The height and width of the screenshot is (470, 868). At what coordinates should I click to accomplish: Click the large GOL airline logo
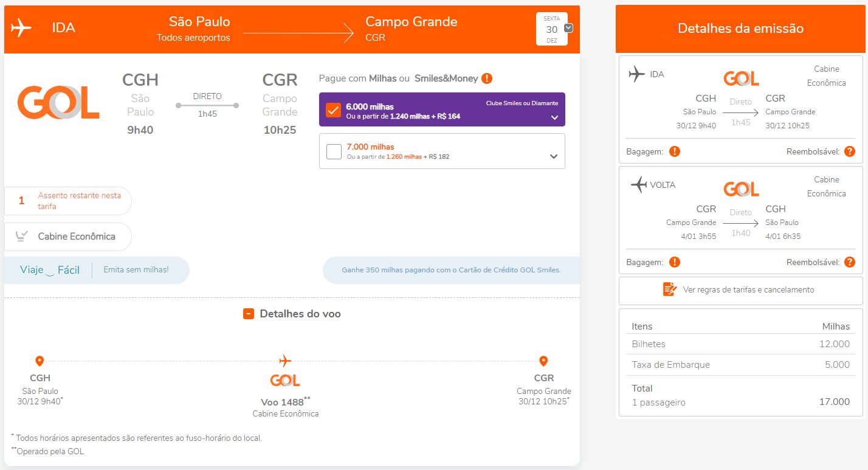(58, 102)
